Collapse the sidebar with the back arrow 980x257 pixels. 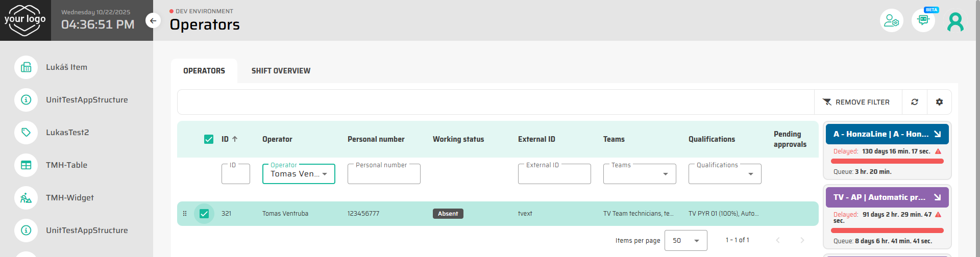click(153, 21)
